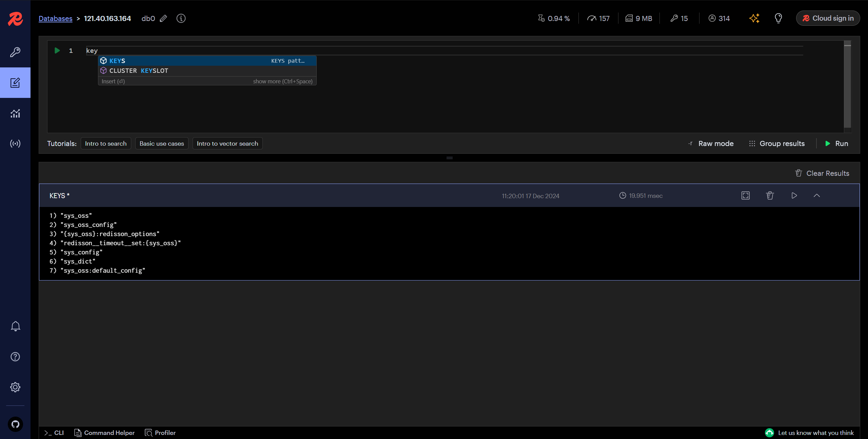Screen dimensions: 868x439
Task: Click the Databases breadcrumb link
Action: click(x=56, y=19)
